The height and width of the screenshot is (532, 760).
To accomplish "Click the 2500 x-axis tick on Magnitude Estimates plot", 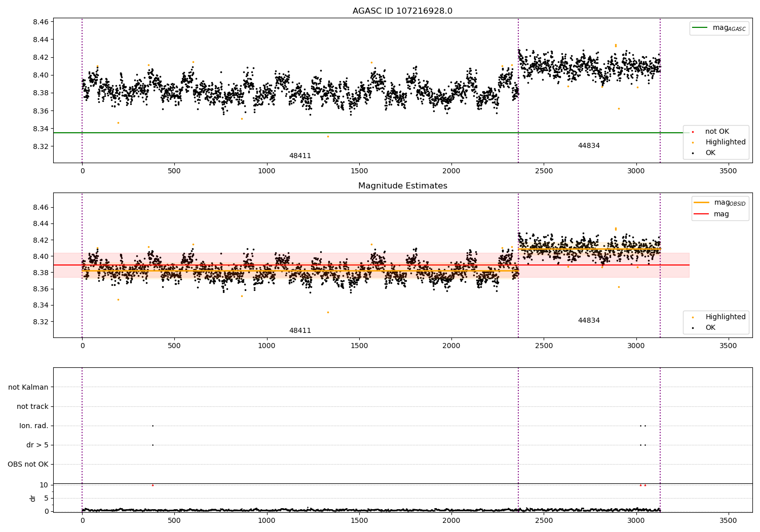I will click(x=544, y=346).
